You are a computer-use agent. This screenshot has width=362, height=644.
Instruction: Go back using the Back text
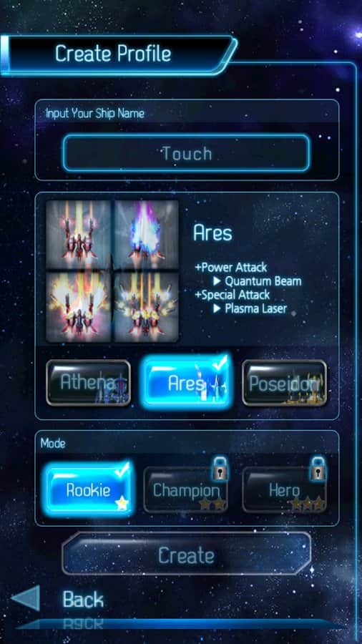(x=83, y=600)
